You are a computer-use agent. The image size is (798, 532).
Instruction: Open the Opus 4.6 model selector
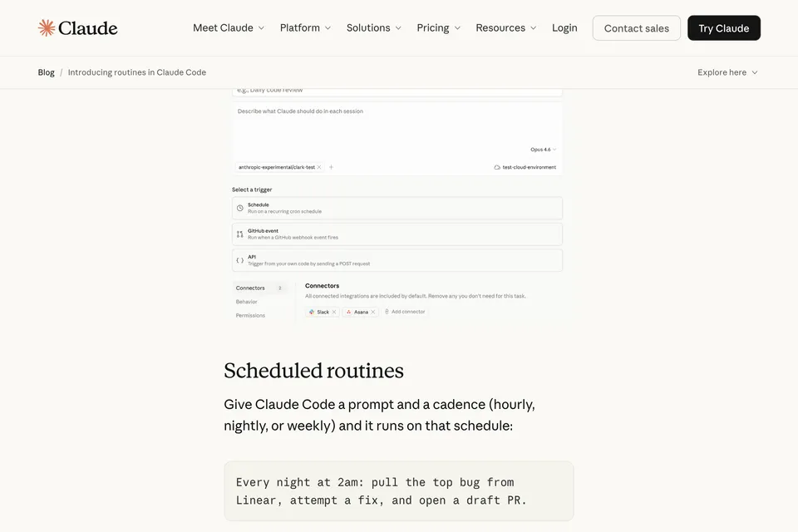click(541, 149)
